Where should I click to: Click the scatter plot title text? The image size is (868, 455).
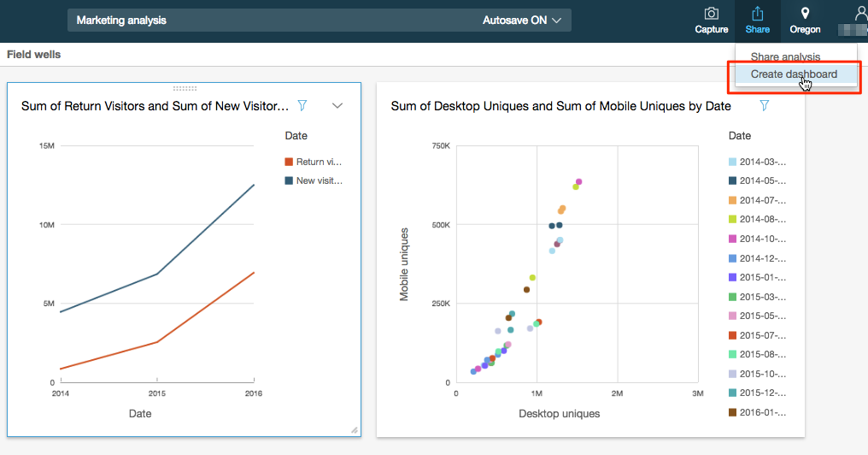(560, 106)
